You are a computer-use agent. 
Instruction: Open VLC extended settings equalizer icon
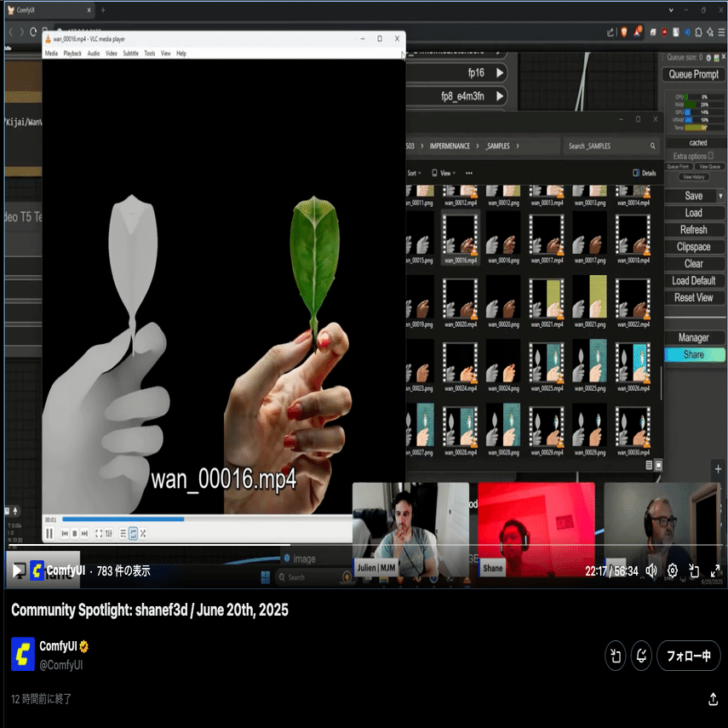[109, 534]
